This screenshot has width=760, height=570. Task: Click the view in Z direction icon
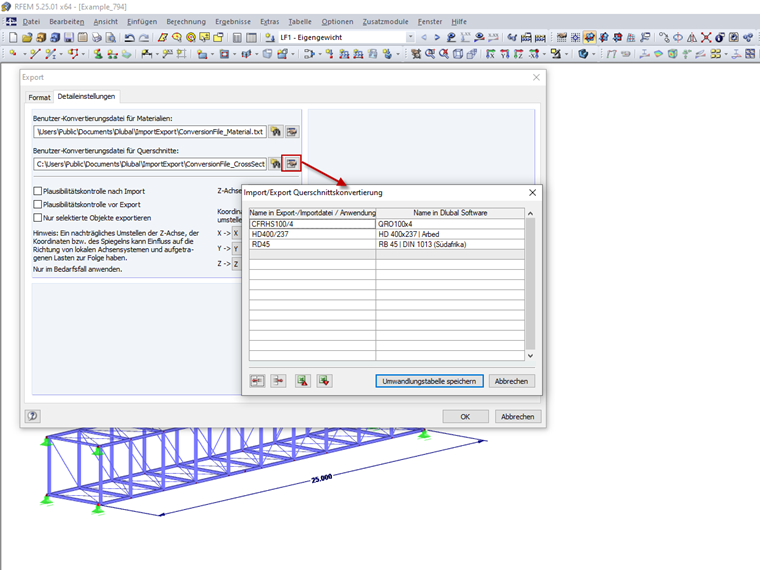point(518,54)
